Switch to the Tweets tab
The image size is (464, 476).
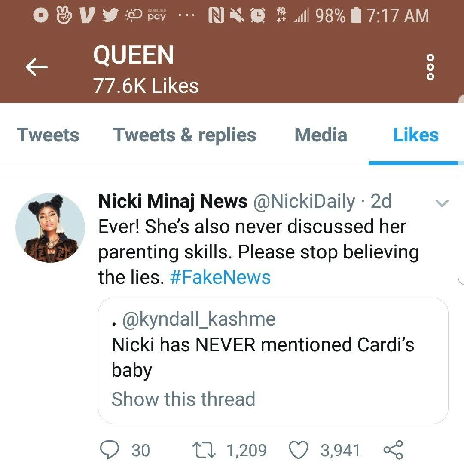(x=48, y=135)
